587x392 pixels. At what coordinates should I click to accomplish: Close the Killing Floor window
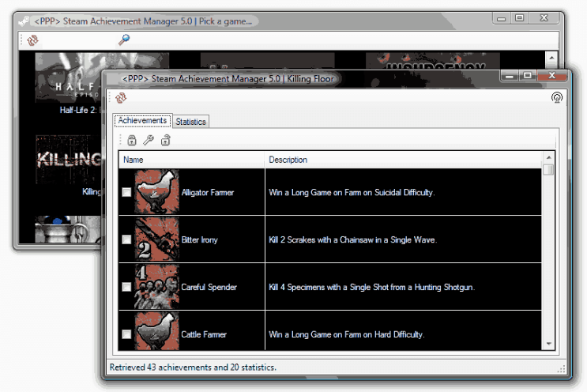(x=552, y=76)
